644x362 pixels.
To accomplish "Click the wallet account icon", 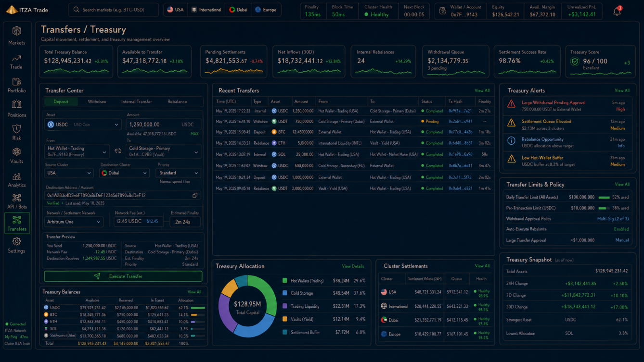I will click(442, 11).
